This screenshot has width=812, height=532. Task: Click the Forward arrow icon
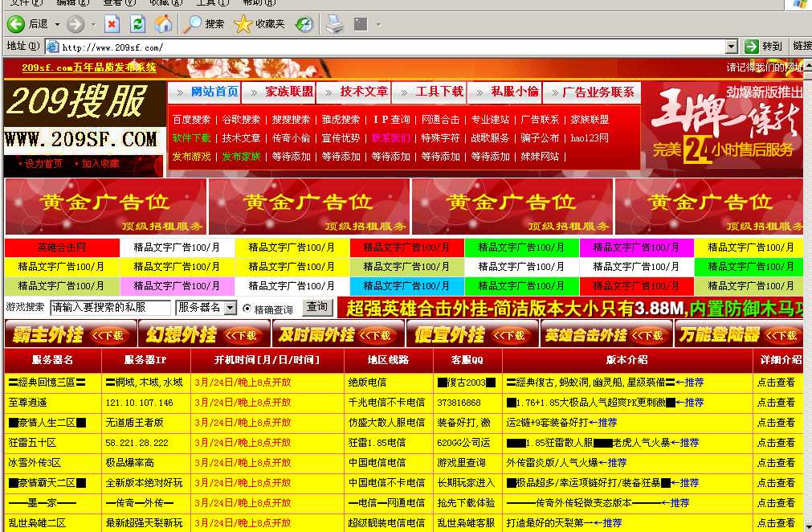(75, 24)
